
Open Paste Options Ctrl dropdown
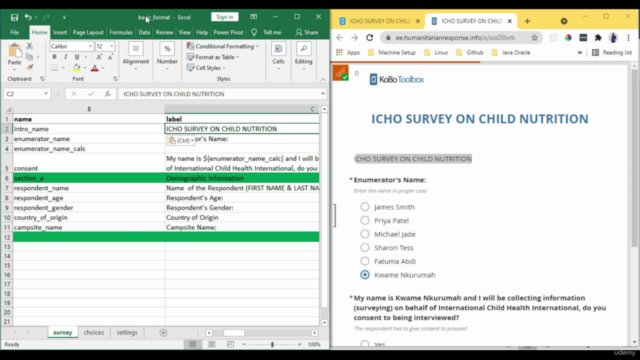(181, 140)
